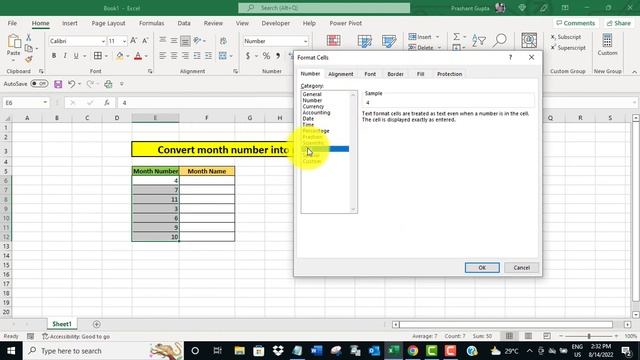
Task: Click the Sort & Filter icon
Action: (x=479, y=41)
